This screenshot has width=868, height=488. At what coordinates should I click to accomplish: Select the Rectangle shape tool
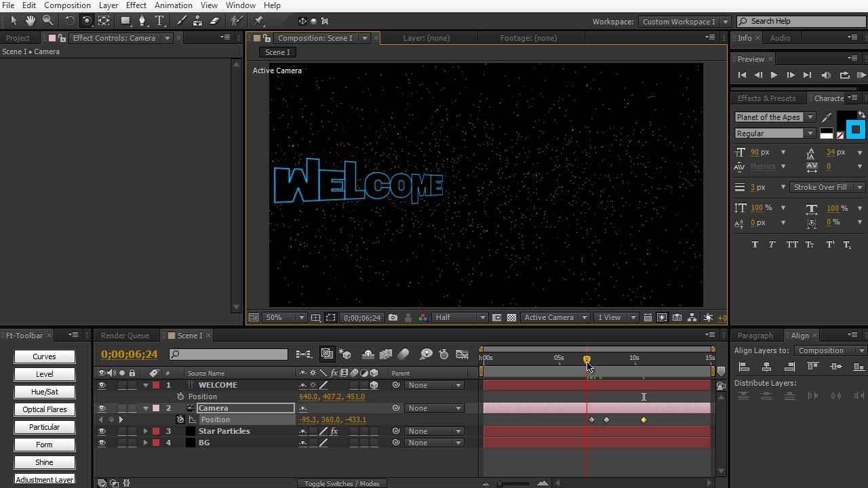coord(125,21)
